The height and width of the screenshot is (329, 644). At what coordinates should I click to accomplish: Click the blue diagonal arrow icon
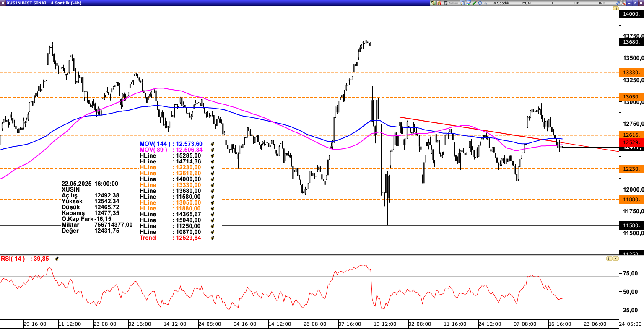coord(618,3)
